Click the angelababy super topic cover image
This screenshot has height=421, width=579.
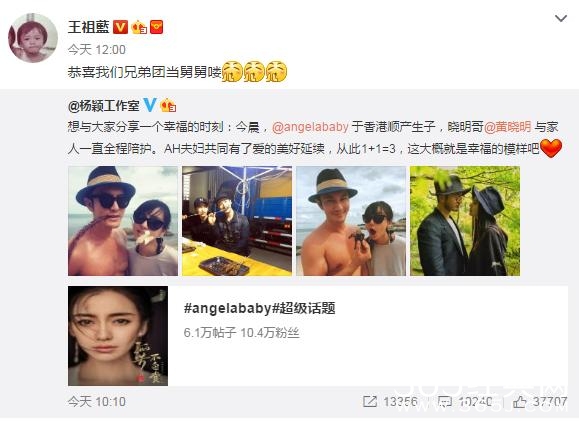(118, 336)
